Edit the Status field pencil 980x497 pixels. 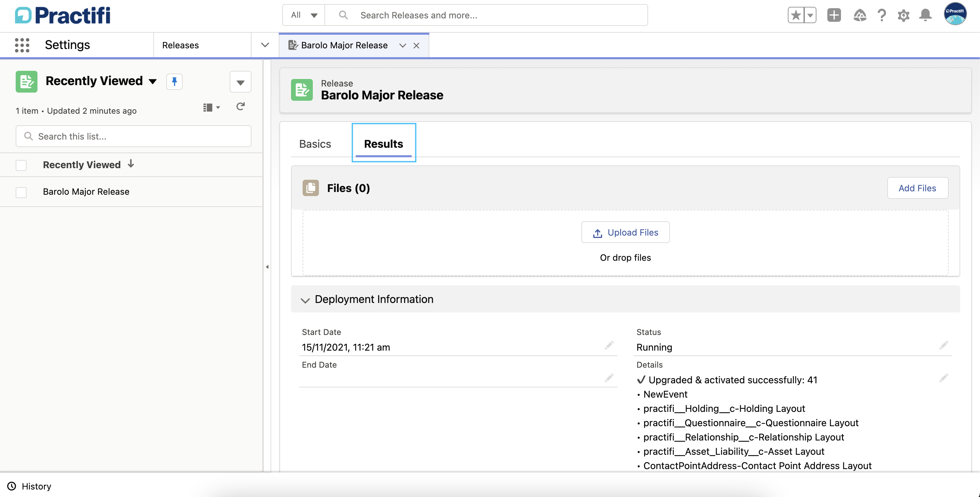944,346
